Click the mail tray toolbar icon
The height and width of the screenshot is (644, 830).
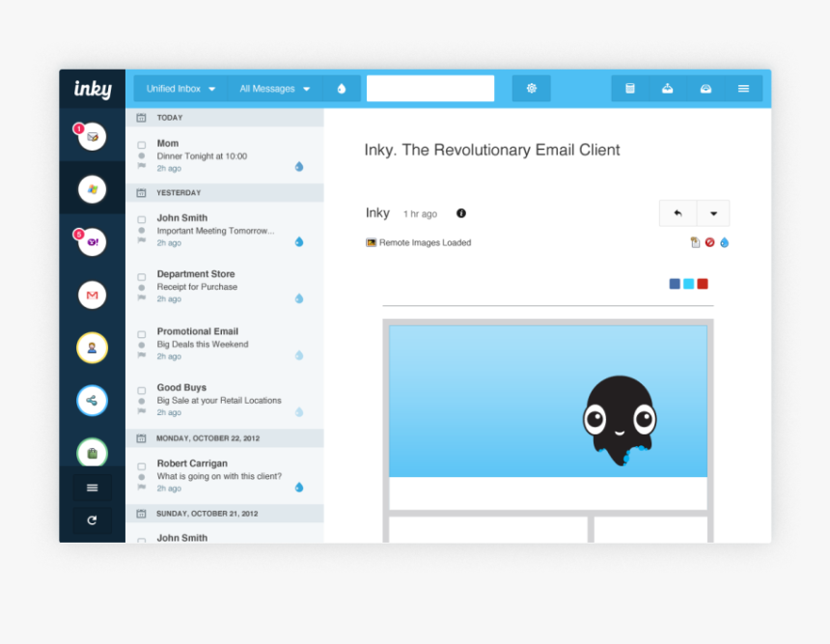coord(705,89)
